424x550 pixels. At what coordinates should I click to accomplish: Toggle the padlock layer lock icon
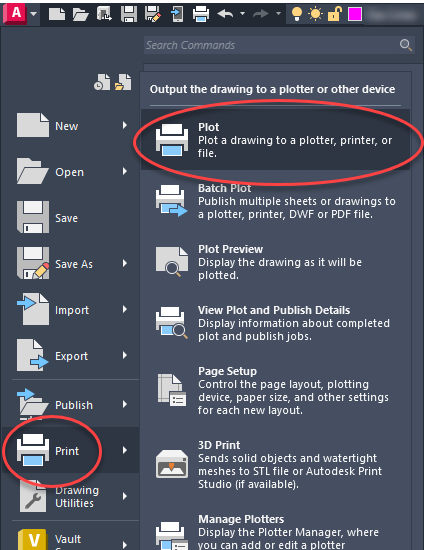(x=334, y=14)
